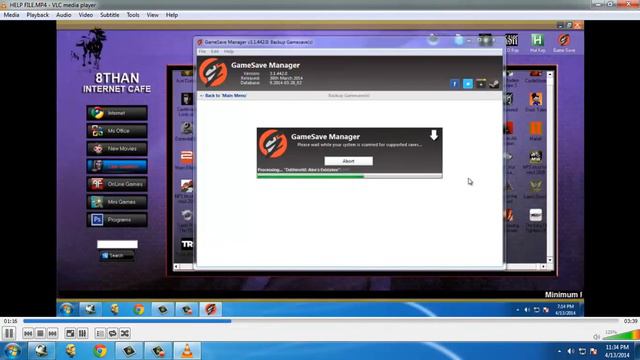
Task: Open the network tray icon
Action: [582, 351]
